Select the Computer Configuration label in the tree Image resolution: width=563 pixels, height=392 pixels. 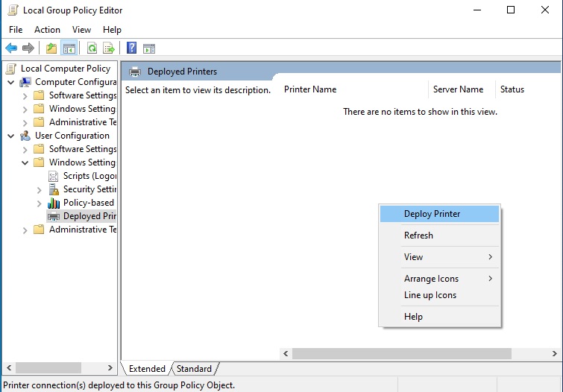(76, 82)
